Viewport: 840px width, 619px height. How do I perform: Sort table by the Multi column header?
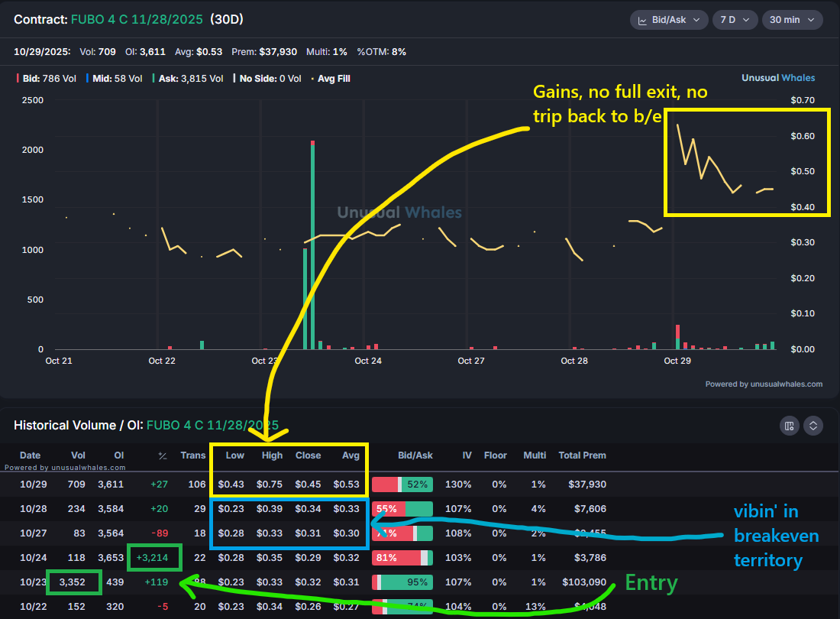535,455
